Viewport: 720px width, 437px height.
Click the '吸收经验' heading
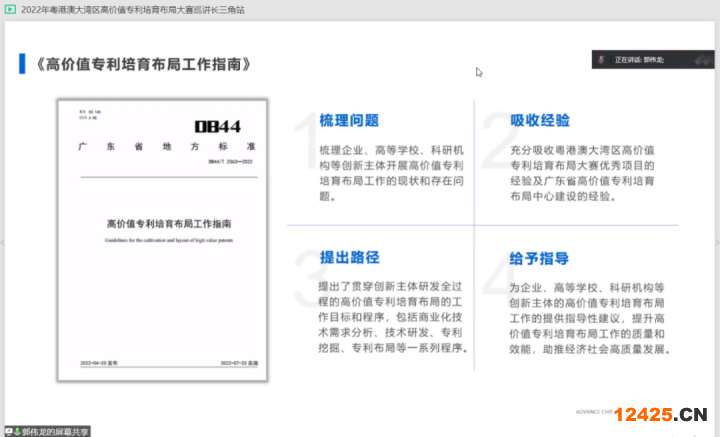[540, 121]
